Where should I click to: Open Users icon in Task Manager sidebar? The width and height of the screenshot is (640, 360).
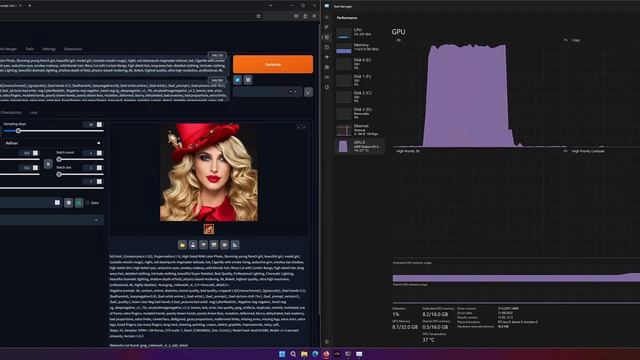coord(327,67)
